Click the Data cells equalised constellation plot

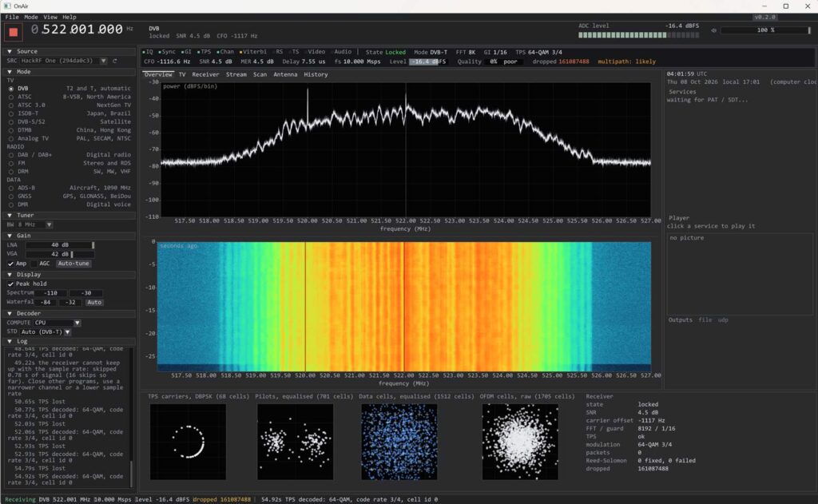pos(399,442)
